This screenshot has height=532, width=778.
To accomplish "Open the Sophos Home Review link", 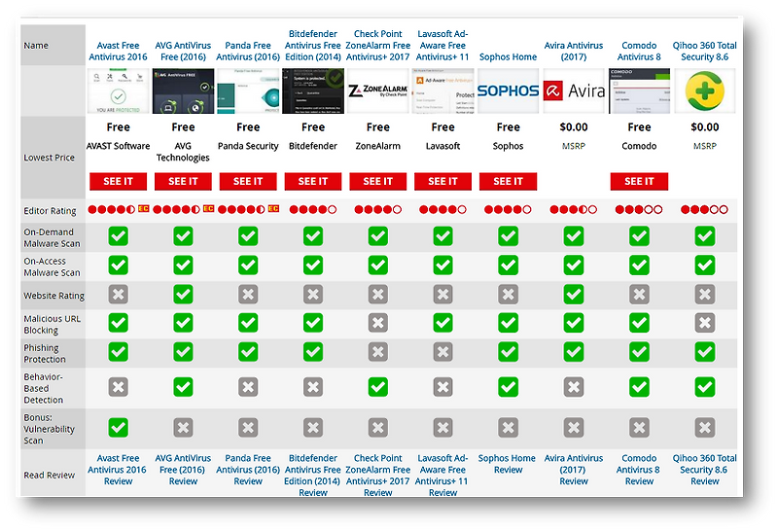I will (x=508, y=464).
